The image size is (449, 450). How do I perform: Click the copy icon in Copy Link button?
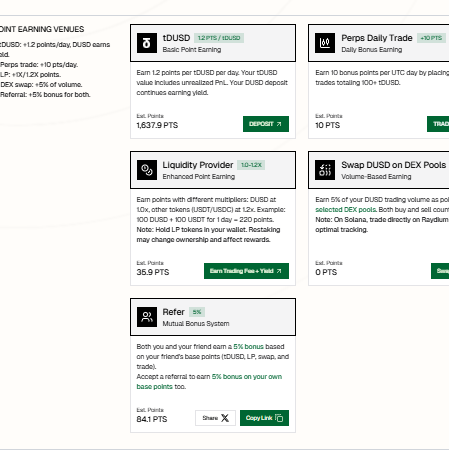coord(279,418)
